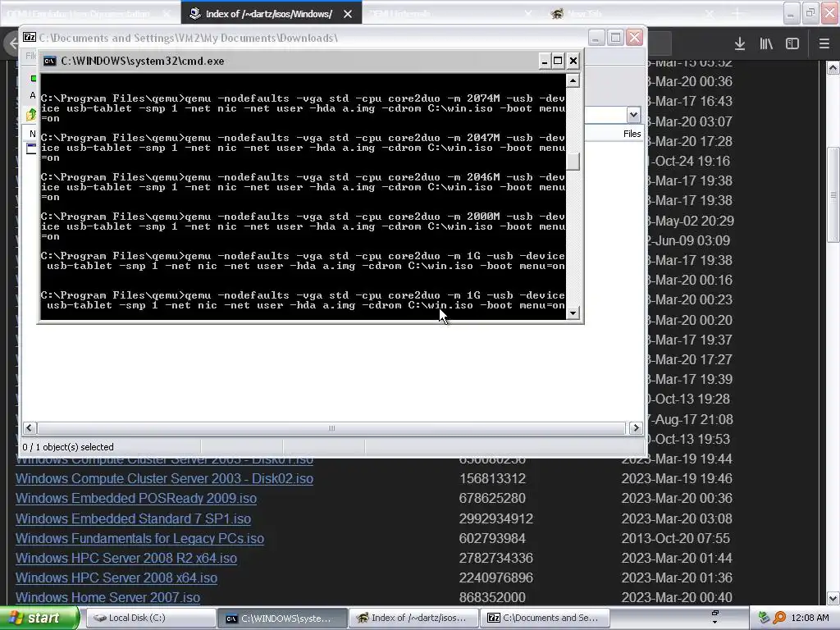Click browser page scrollbar up arrow
Image resolution: width=840 pixels, height=630 pixels.
click(x=833, y=68)
